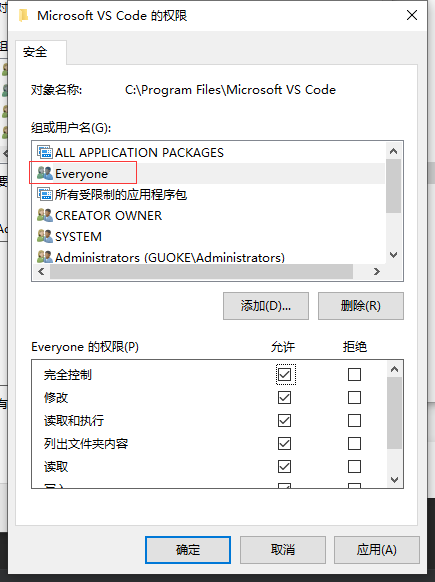This screenshot has height=582, width=435.
Task: Click the 所有受限制的应用程序包 package icon
Action: [x=45, y=194]
